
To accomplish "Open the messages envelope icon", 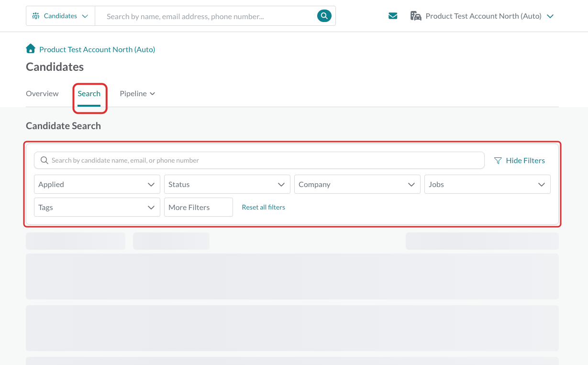I will point(393,16).
